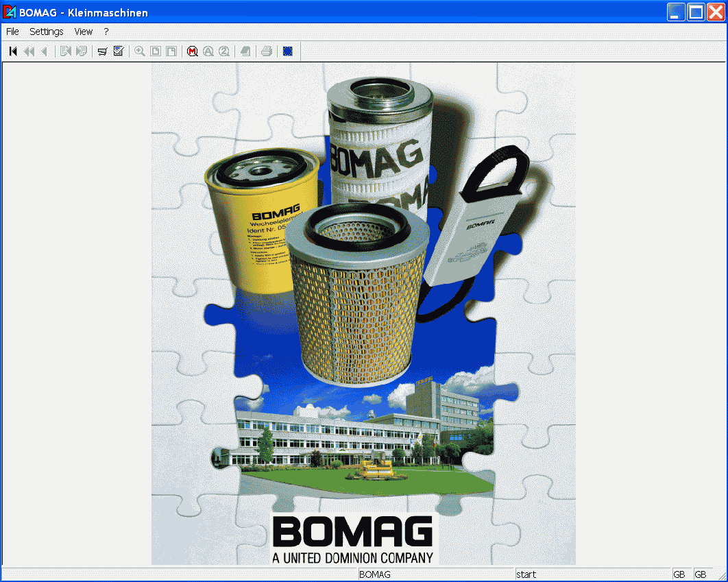This screenshot has height=582, width=728.
Task: Click the number 2 search icon
Action: click(x=223, y=51)
